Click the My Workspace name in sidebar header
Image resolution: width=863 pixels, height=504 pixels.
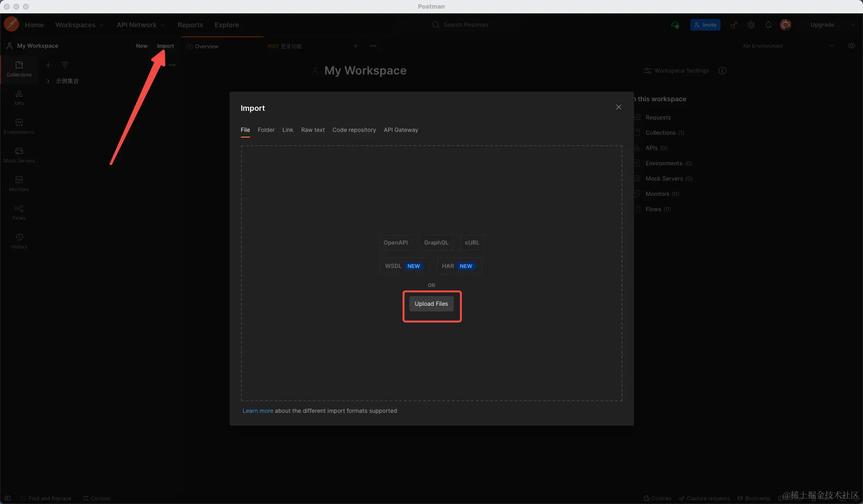coord(38,46)
